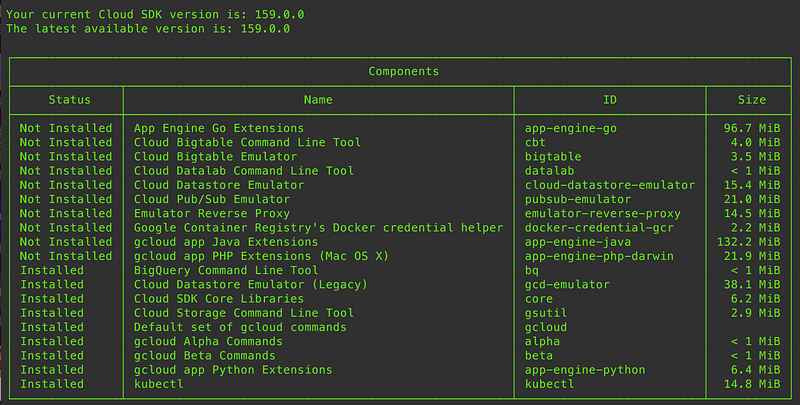Click the '21.9 MiB' size value
This screenshot has height=405, width=800.
(x=752, y=257)
